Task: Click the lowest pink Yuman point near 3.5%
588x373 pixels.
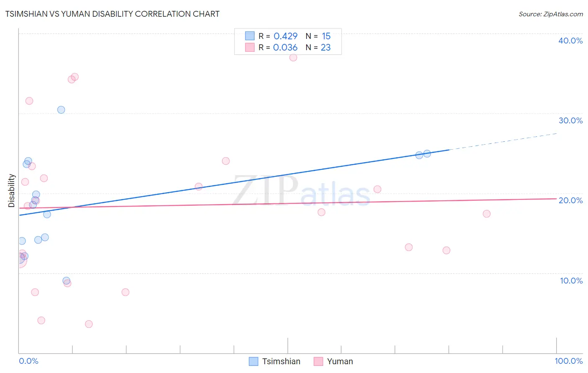Action: tap(89, 324)
